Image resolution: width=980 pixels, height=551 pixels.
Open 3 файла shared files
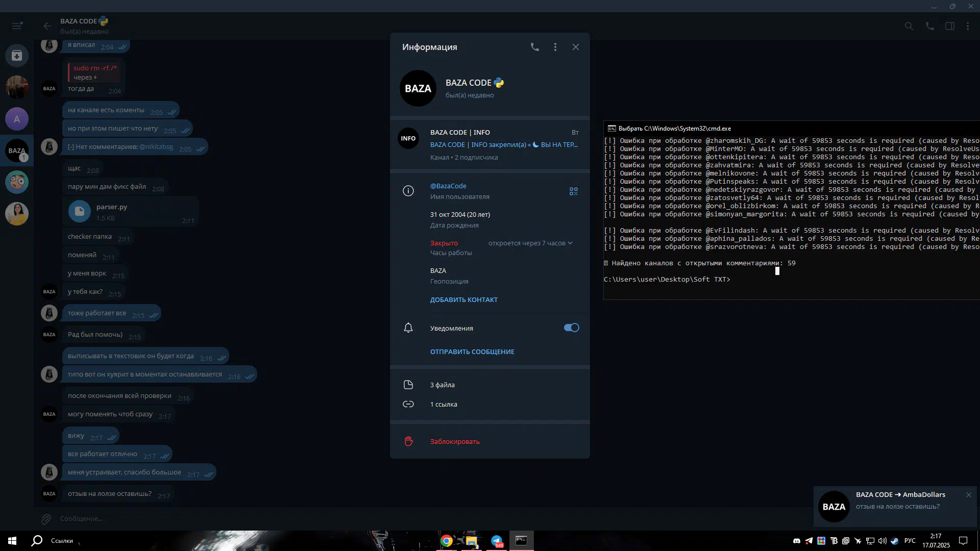pos(490,385)
